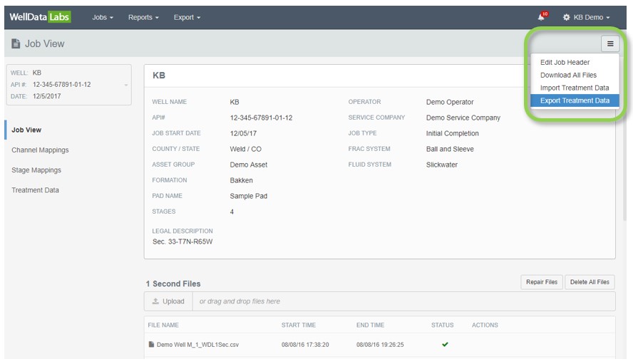Click the green status checkmark
Screen dimensions: 633x364
point(445,345)
